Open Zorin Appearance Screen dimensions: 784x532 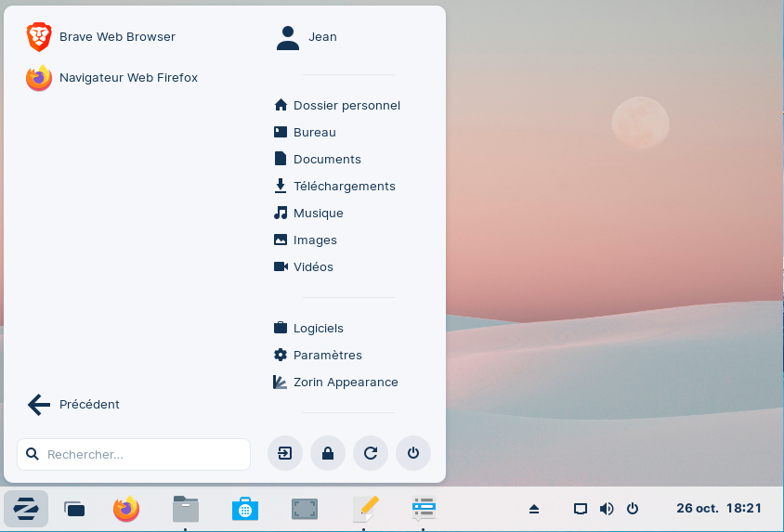tap(345, 383)
